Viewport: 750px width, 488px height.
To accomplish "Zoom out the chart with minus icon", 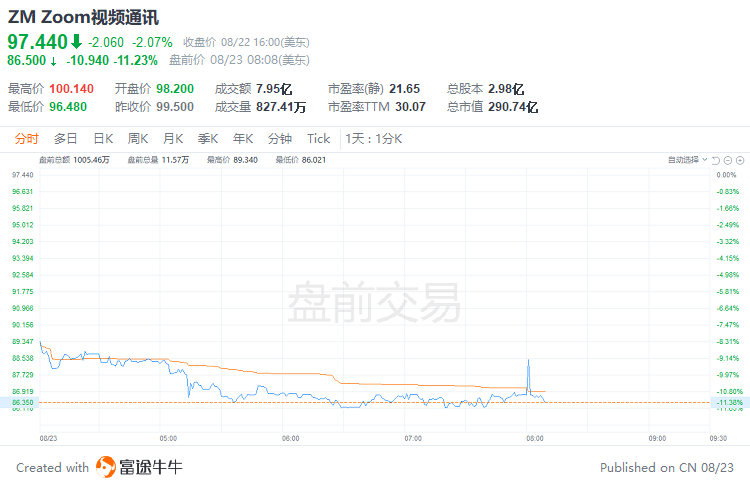I will coord(728,160).
